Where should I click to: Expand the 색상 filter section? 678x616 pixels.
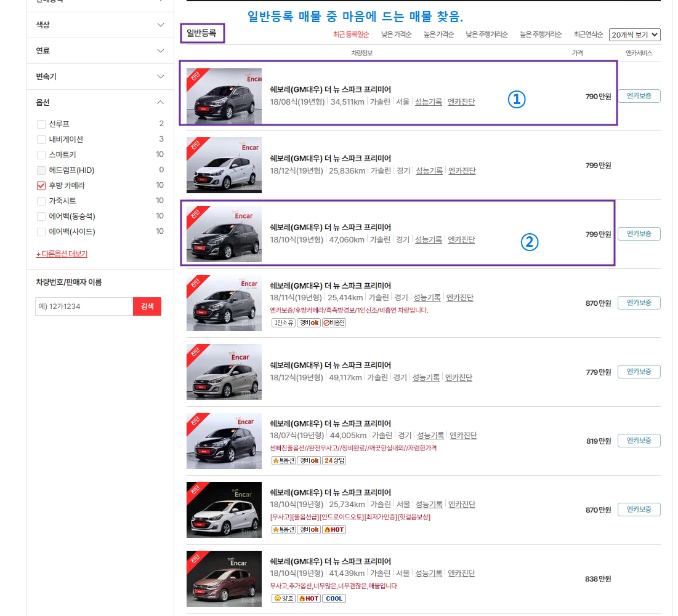[100, 25]
